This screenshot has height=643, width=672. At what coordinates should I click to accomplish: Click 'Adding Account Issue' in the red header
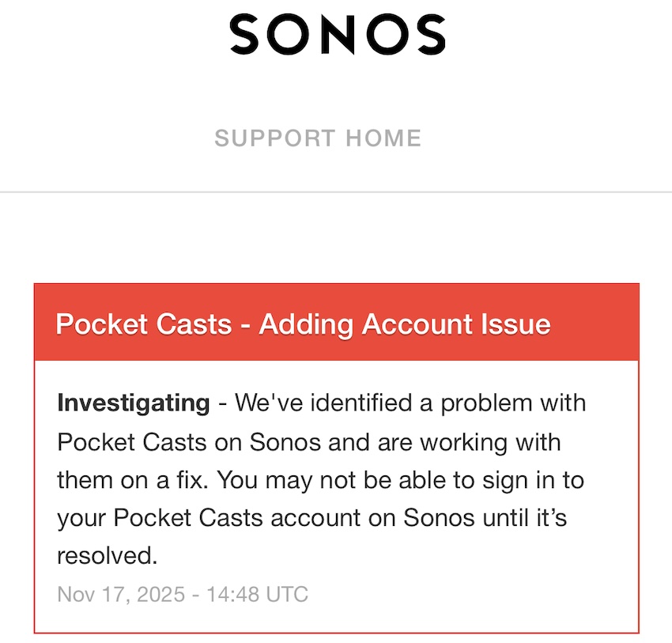click(405, 324)
